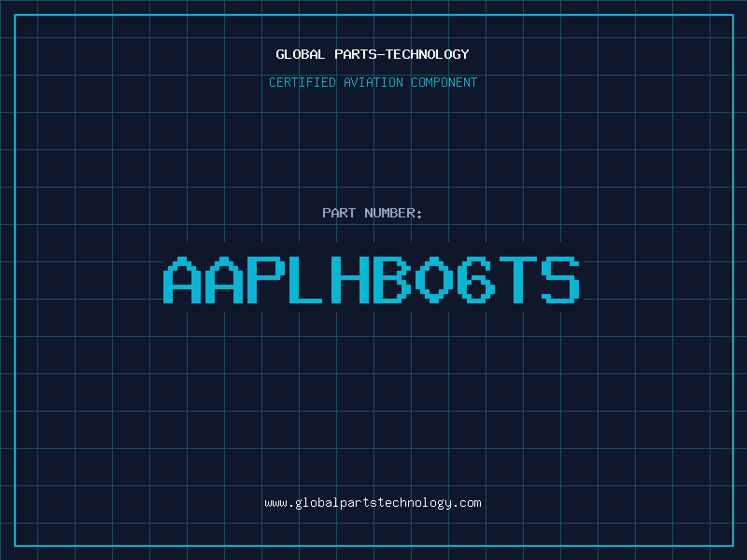Viewport: 747px width, 560px height.
Task: Click the second letter A of part number
Action: pos(225,280)
